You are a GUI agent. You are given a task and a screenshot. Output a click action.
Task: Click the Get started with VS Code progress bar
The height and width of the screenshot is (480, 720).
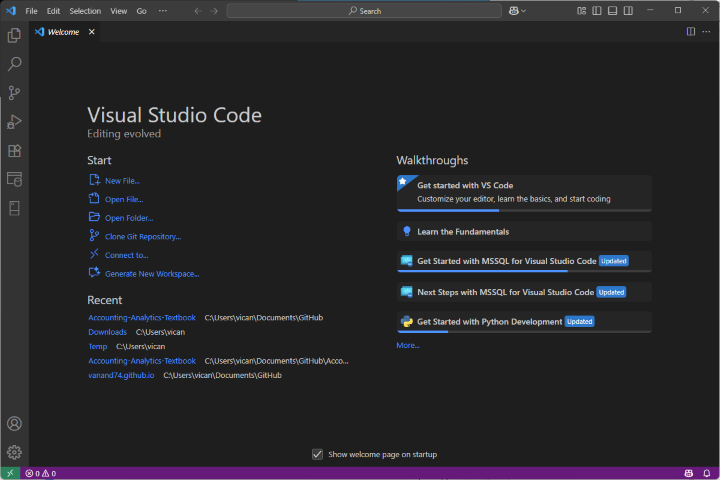point(524,210)
